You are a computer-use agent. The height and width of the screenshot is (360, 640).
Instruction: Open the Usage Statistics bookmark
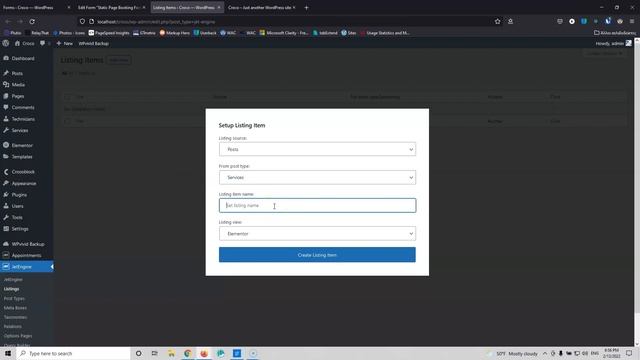pos(385,33)
